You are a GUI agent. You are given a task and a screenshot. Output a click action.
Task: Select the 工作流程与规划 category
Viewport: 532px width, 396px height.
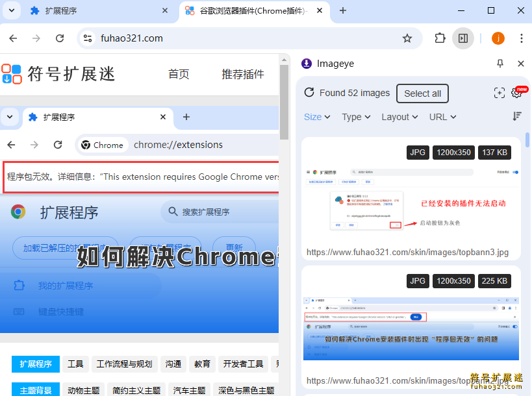[x=124, y=364]
